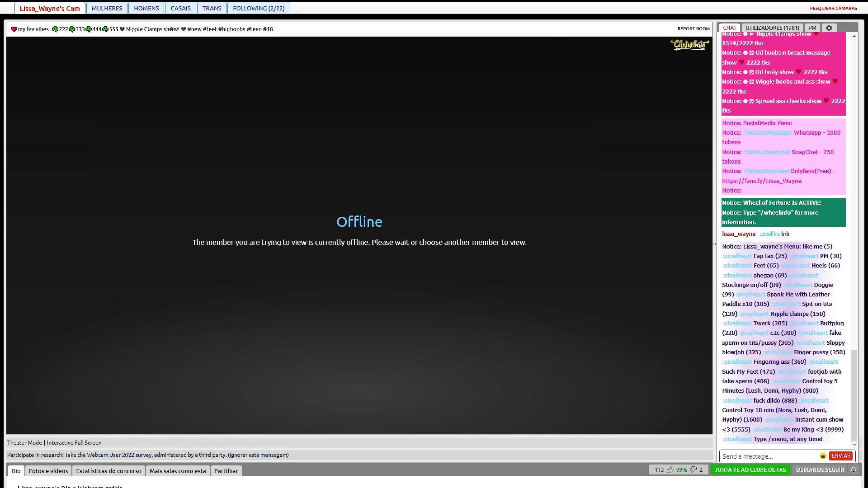Click the Chaturbate logo watermark
This screenshot has height=488, width=868.
(689, 44)
